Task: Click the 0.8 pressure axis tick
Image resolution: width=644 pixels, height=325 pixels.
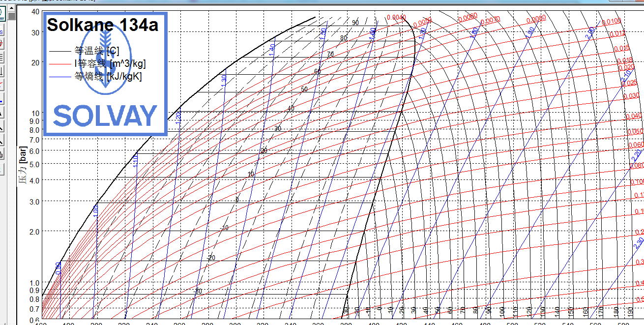Action: point(34,299)
